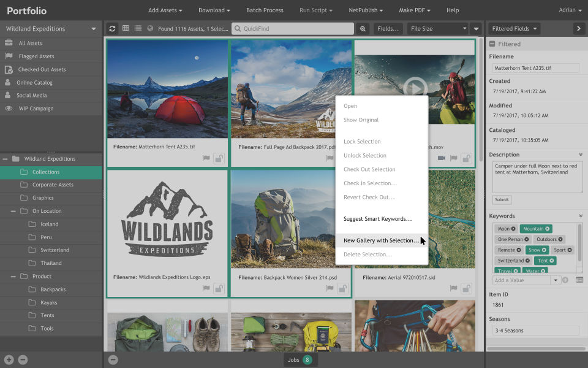Click the minus zoom button below gallery
Screen dimensions: 588x368
pyautogui.click(x=113, y=360)
